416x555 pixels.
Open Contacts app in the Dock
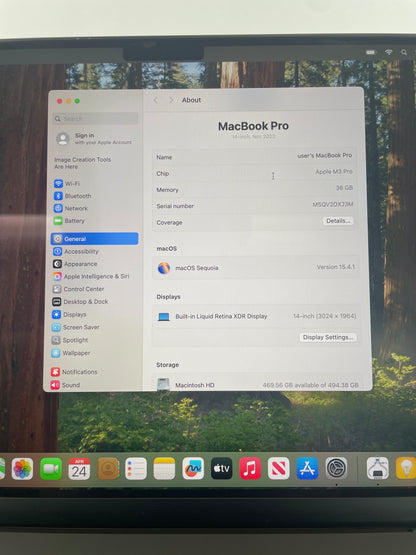pyautogui.click(x=108, y=469)
